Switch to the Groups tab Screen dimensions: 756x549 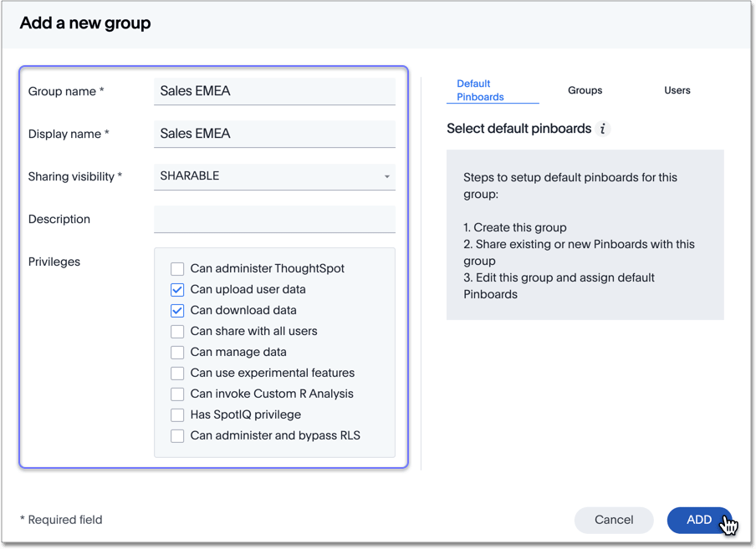585,90
